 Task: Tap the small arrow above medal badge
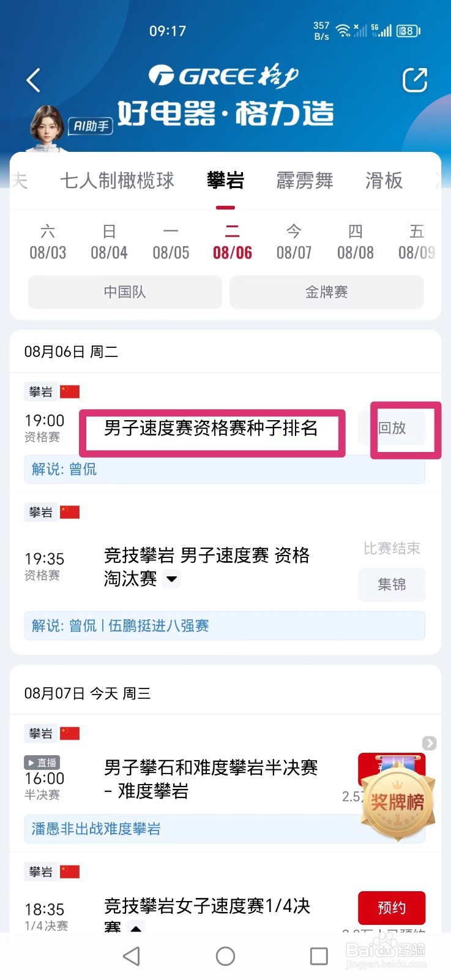click(429, 743)
